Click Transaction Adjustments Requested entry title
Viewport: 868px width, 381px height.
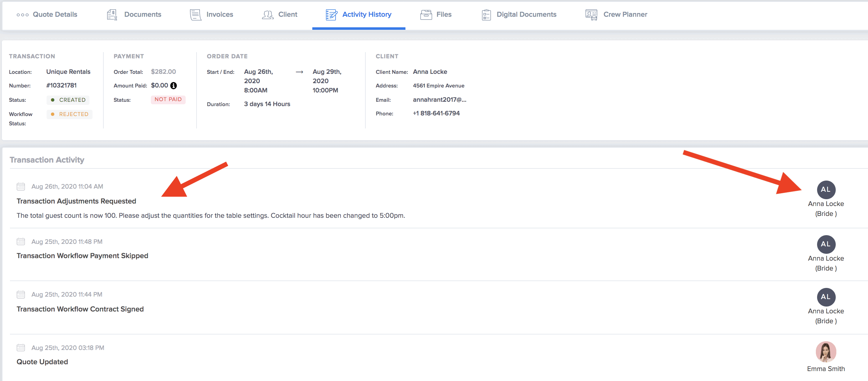click(x=76, y=201)
